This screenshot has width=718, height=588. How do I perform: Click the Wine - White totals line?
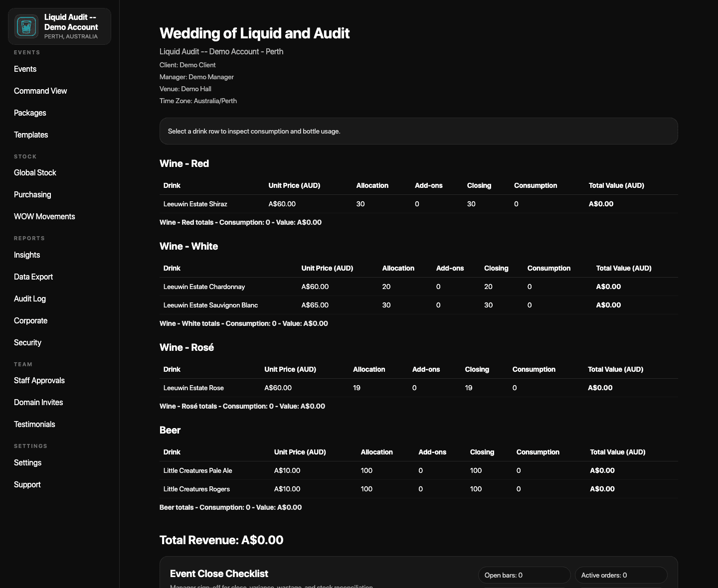tap(244, 323)
